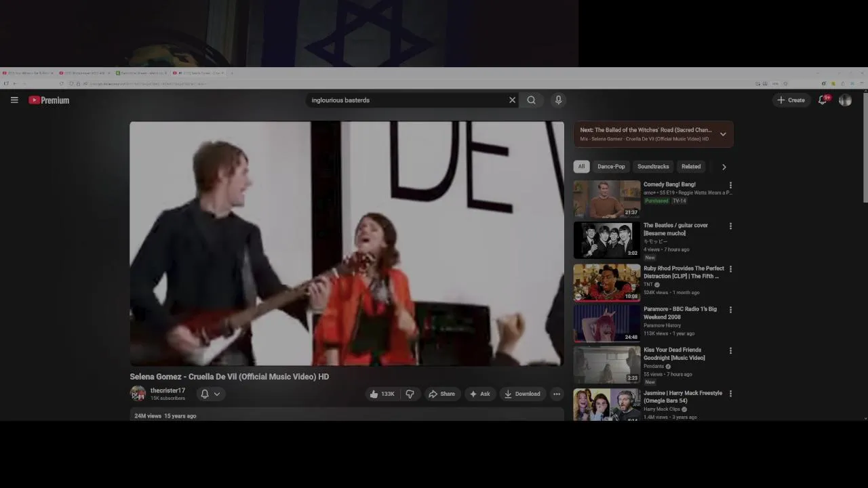Bookmark this page with star icon
This screenshot has height=488, width=868.
click(x=785, y=83)
